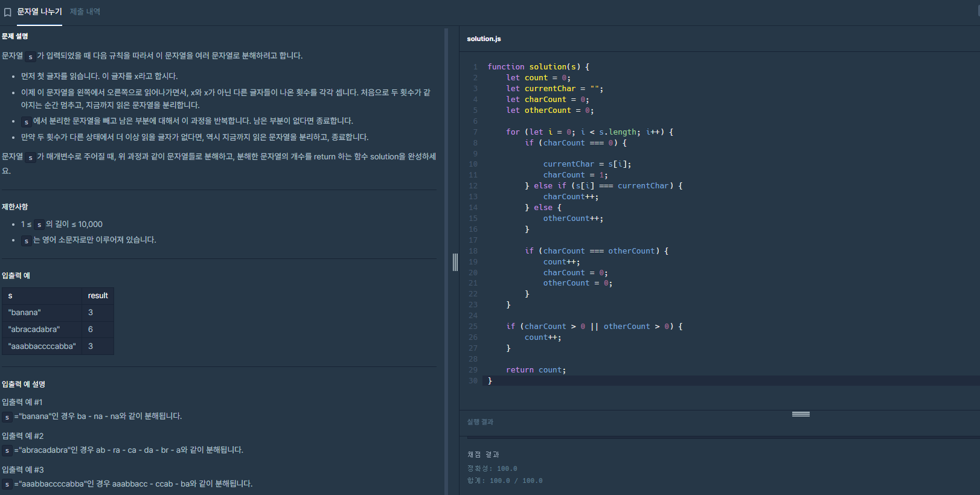Viewport: 980px width, 495px height.
Task: Click the "banana" table cell
Action: pos(42,313)
